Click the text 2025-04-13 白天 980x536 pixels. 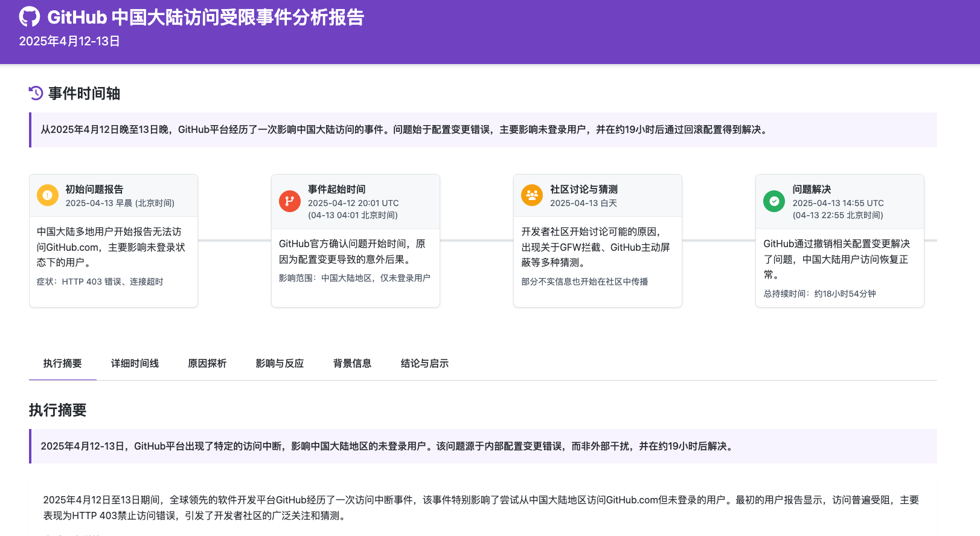[x=584, y=203]
